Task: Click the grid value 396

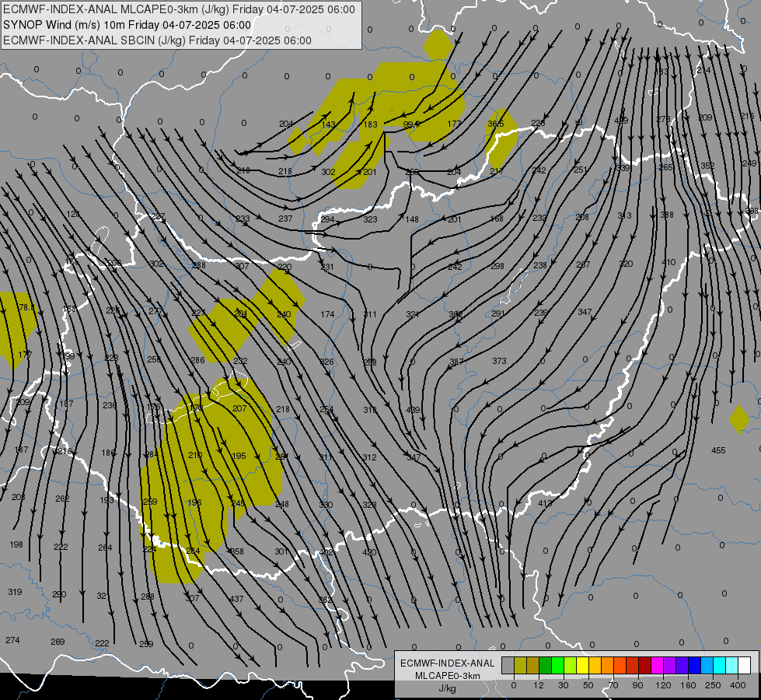Action: click(x=752, y=211)
